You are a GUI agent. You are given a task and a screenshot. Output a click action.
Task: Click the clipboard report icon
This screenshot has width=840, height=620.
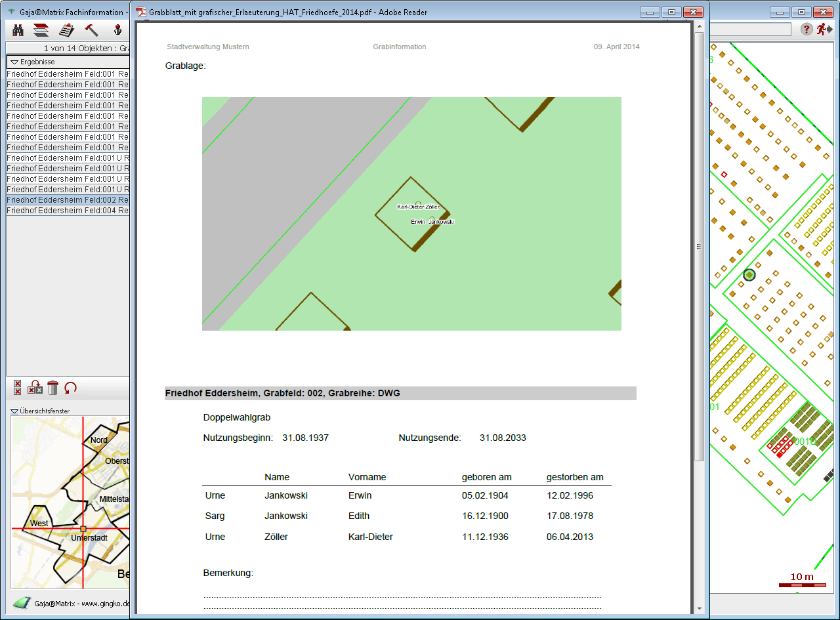(x=66, y=30)
